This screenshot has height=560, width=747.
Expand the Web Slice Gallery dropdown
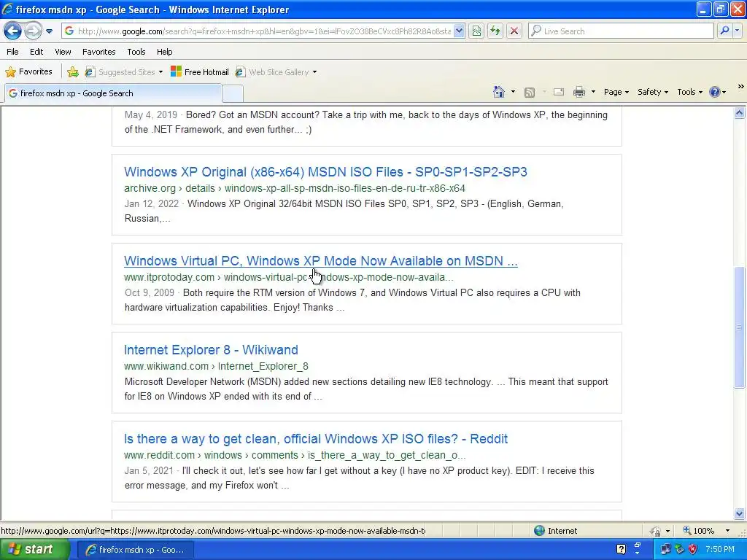click(x=314, y=72)
